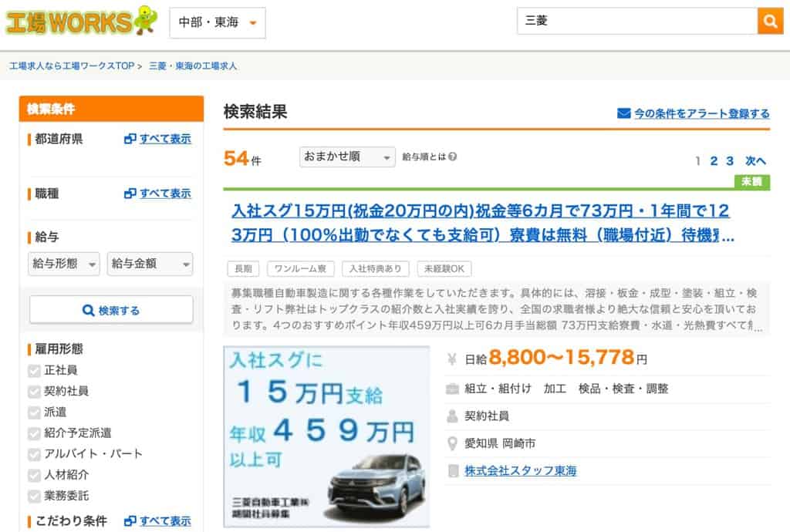Check the 紹介予定派遣 checkbox
This screenshot has height=532, width=790.
click(34, 433)
